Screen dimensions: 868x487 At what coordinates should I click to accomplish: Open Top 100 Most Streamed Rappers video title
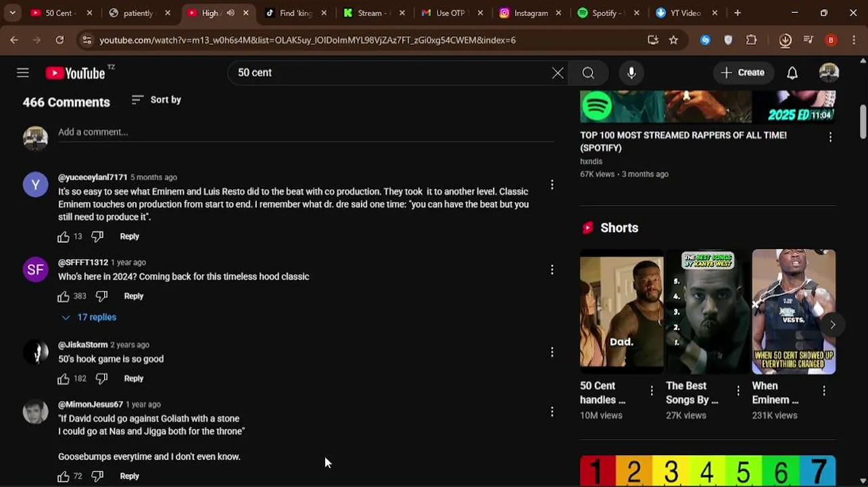tap(683, 141)
